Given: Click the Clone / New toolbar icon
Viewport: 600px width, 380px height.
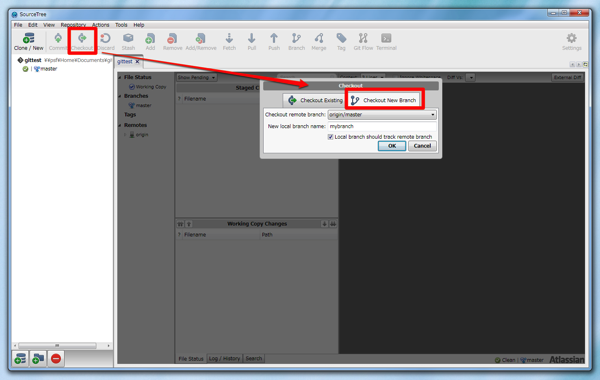Looking at the screenshot, I should point(29,41).
